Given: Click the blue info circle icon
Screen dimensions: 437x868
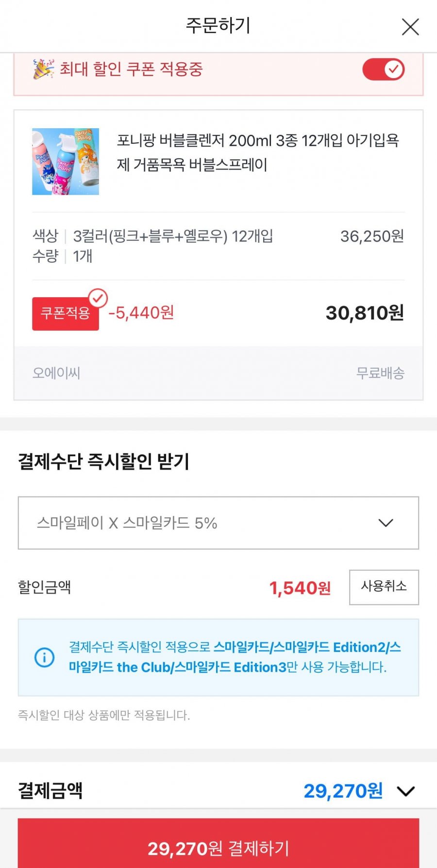Looking at the screenshot, I should 44,658.
